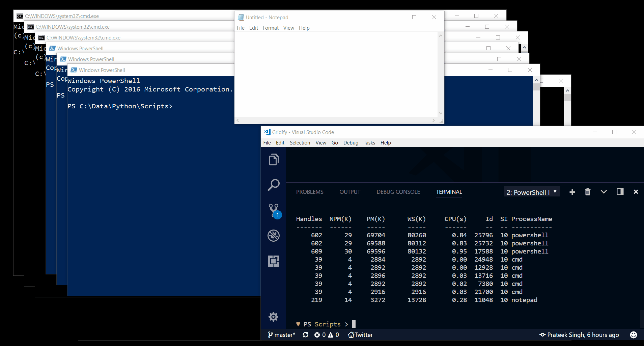The height and width of the screenshot is (346, 644).
Task: Maximize the Untitled - Notepad window
Action: point(414,17)
